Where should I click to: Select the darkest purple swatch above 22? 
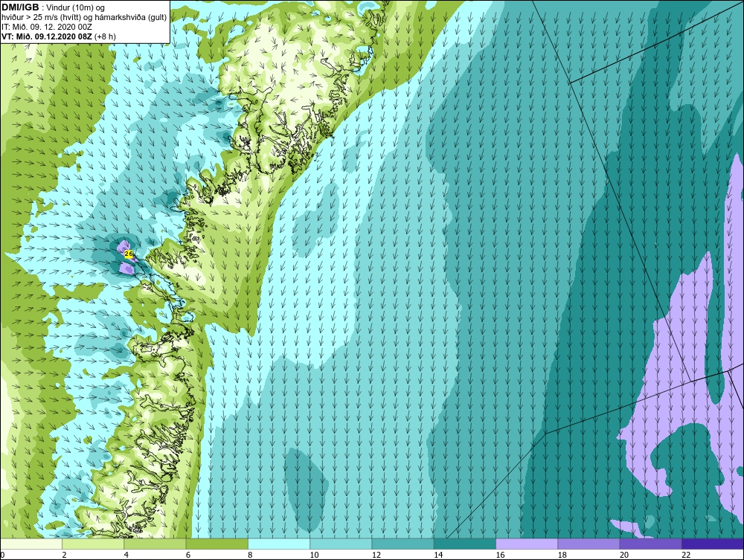coord(713,544)
